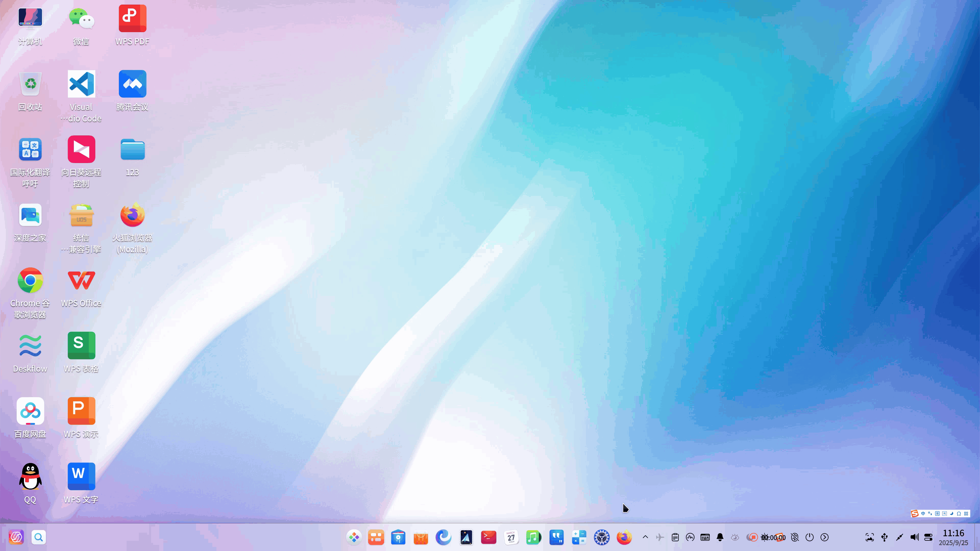Image resolution: width=980 pixels, height=551 pixels.
Task: Open the calculator in the dock
Action: (579, 537)
